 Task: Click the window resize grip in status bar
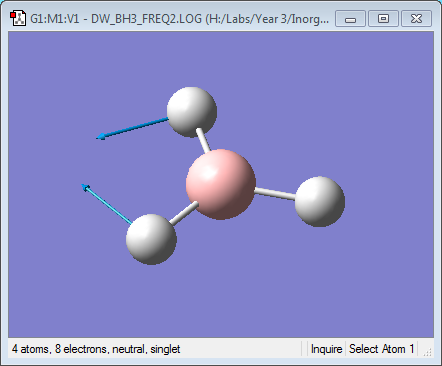[427, 352]
